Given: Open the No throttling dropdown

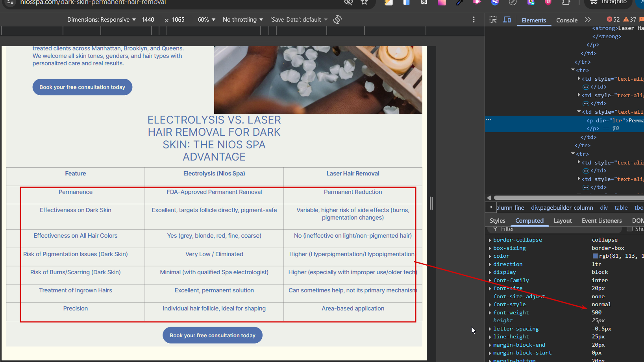Looking at the screenshot, I should pyautogui.click(x=242, y=20).
